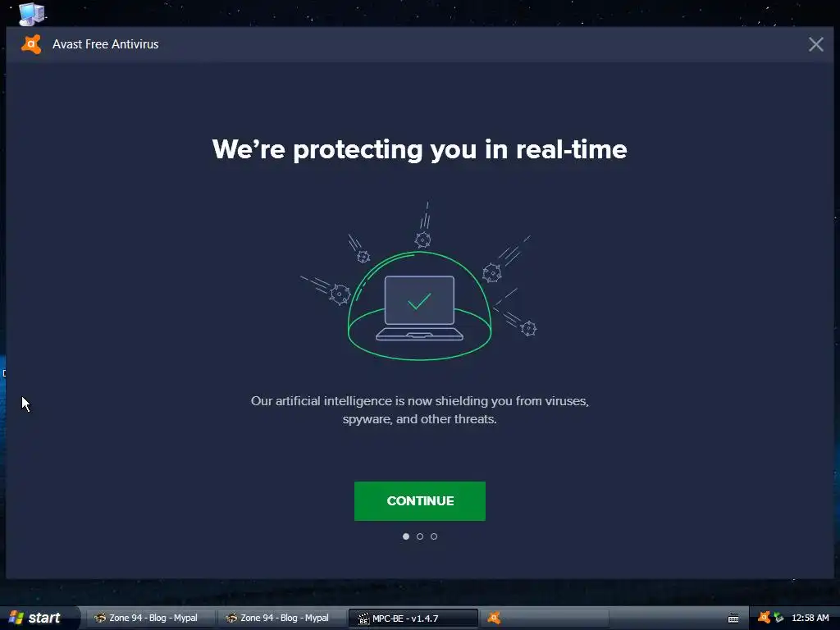The width and height of the screenshot is (840, 630).
Task: Click the My Computer desktop icon
Action: pyautogui.click(x=31, y=13)
